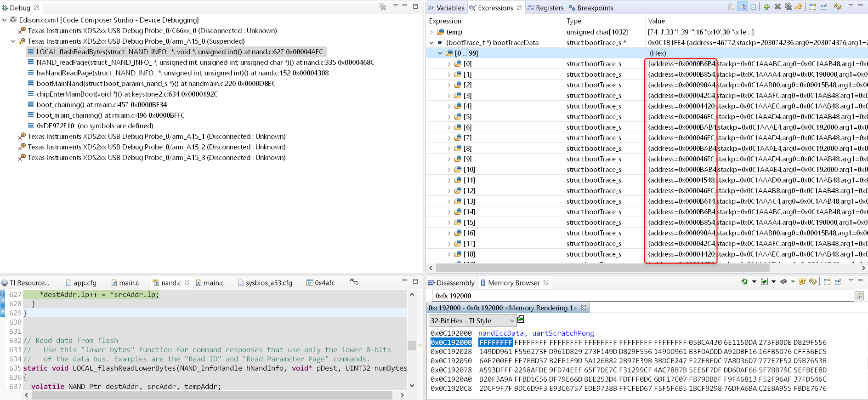
Task: Click Pin to Debug Context in Expressions
Action: click(824, 6)
